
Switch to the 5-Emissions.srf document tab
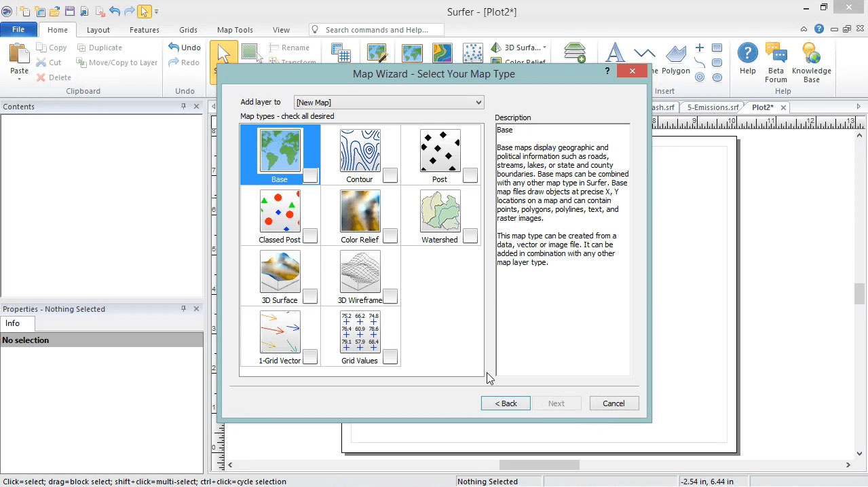click(x=713, y=107)
